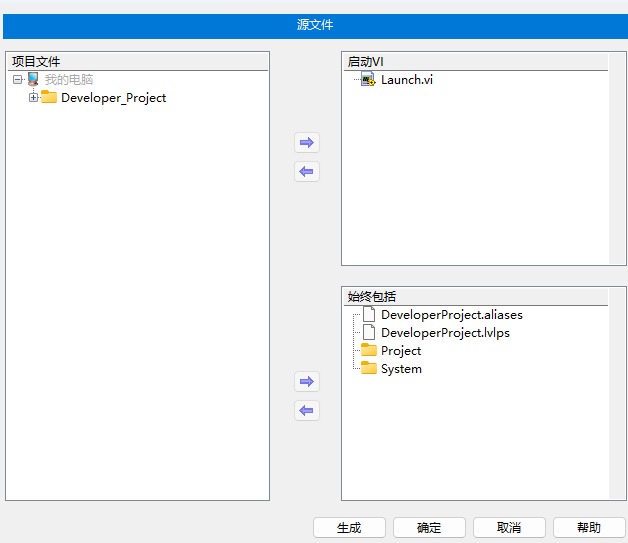Click the Developer_Project folder icon
Image resolution: width=628 pixels, height=543 pixels.
point(49,97)
